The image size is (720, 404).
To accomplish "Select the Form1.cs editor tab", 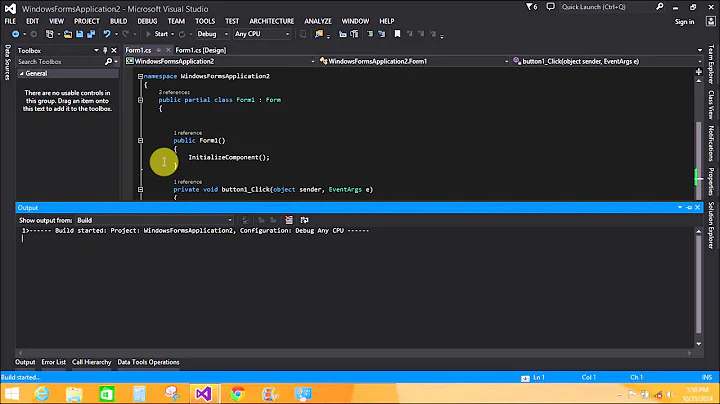I will point(138,50).
